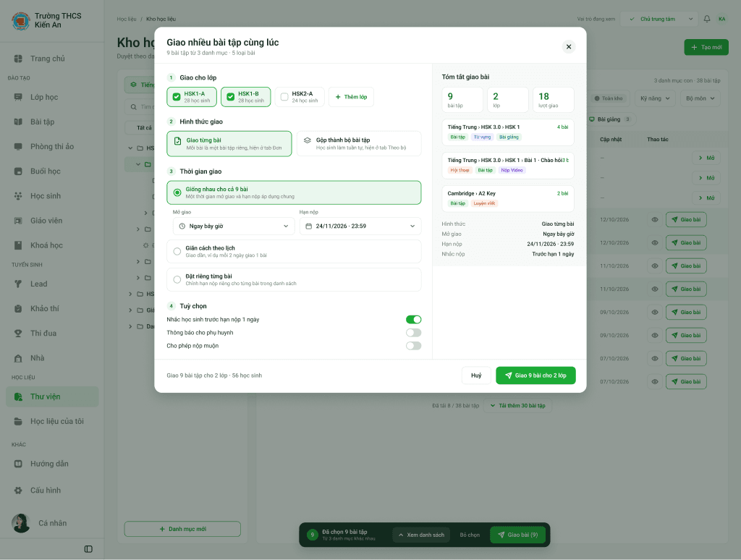Click the Lớp học sidebar icon

click(x=18, y=98)
